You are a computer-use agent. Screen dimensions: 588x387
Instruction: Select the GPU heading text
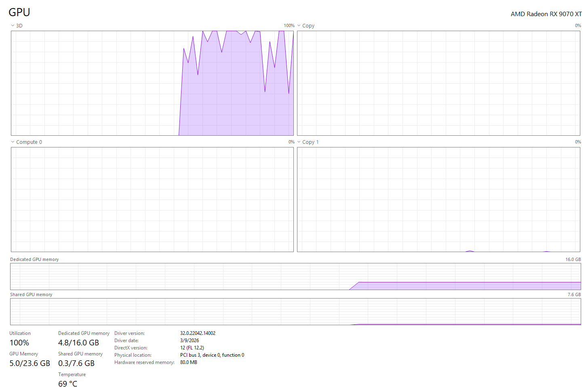pos(19,12)
